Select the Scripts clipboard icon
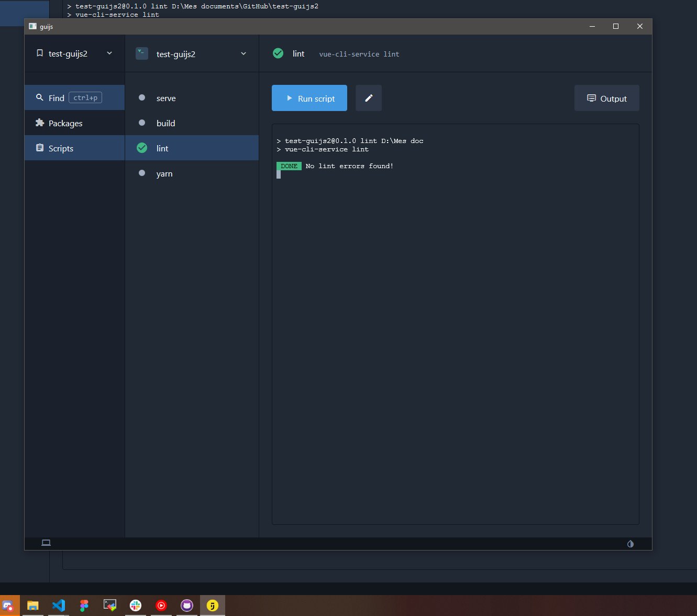This screenshot has height=616, width=697. pyautogui.click(x=40, y=148)
